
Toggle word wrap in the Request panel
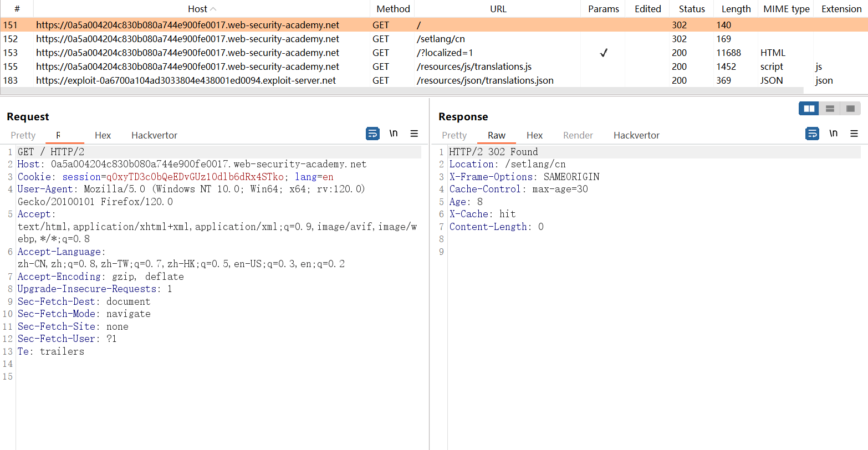coord(372,134)
